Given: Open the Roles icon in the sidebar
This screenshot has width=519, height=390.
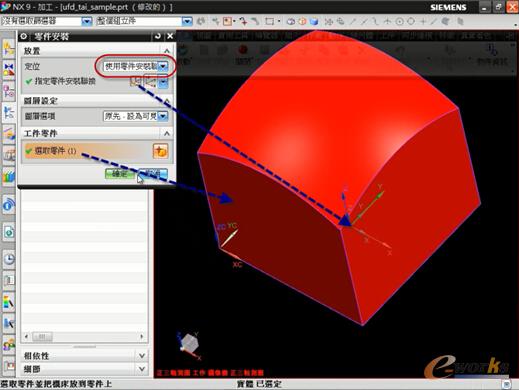Looking at the screenshot, I should tap(9, 345).
